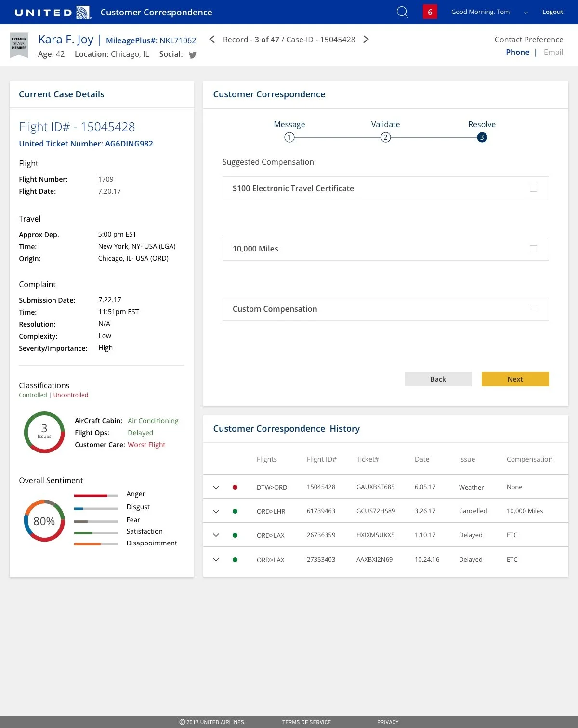This screenshot has width=578, height=728.
Task: Open the Good Morning, Tom user dropdown
Action: coord(526,13)
